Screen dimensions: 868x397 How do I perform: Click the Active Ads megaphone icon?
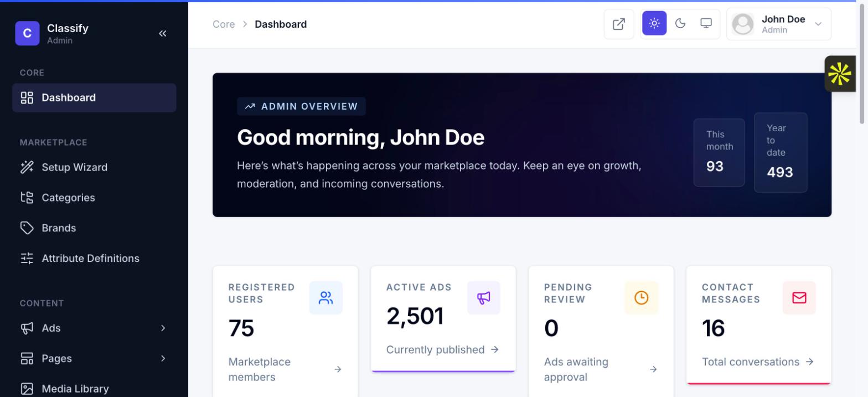pos(484,298)
